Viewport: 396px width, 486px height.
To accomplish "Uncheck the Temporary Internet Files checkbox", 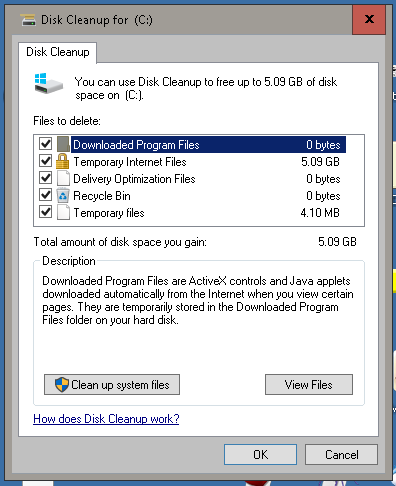I will click(45, 161).
